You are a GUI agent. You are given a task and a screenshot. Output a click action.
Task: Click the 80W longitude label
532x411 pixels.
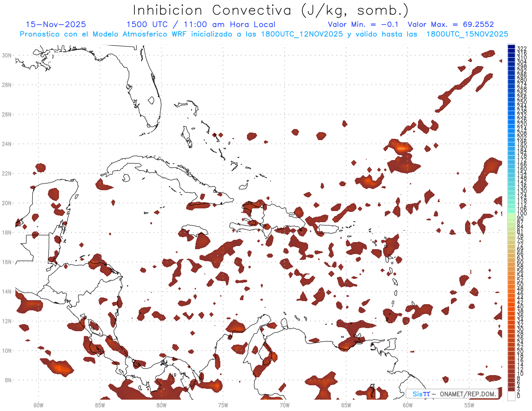tap(161, 405)
